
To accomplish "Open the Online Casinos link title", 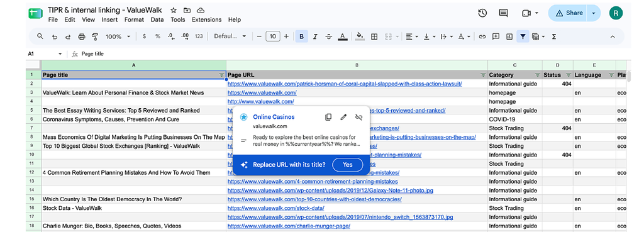I will (274, 117).
